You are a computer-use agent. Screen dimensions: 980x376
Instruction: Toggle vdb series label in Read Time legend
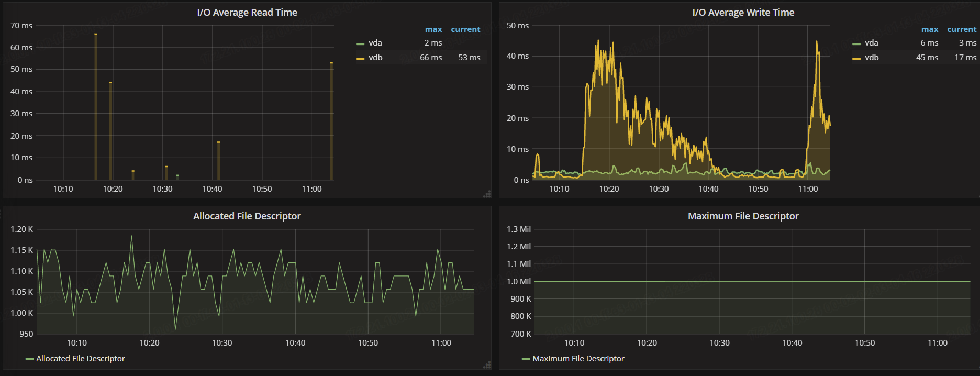pyautogui.click(x=375, y=58)
